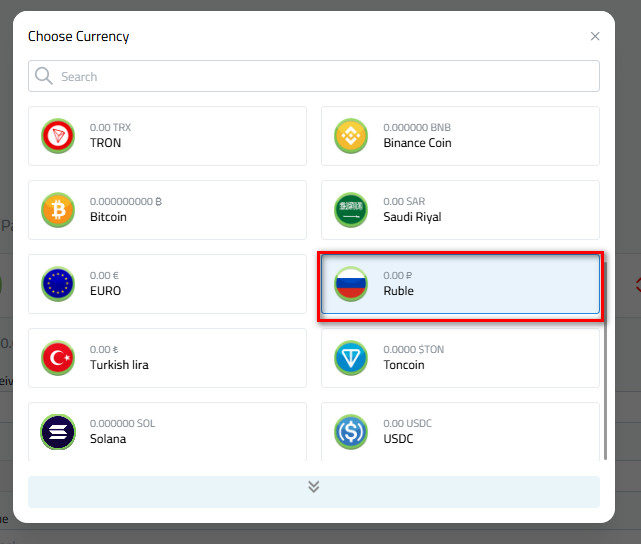The height and width of the screenshot is (544, 641).
Task: Click the Toncoin logo icon
Action: click(351, 358)
